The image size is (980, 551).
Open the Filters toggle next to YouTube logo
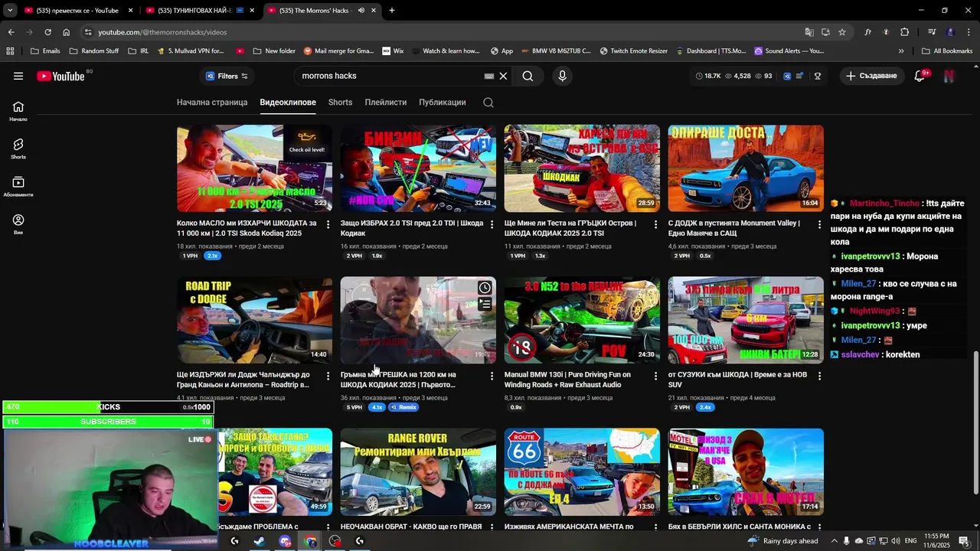(227, 76)
